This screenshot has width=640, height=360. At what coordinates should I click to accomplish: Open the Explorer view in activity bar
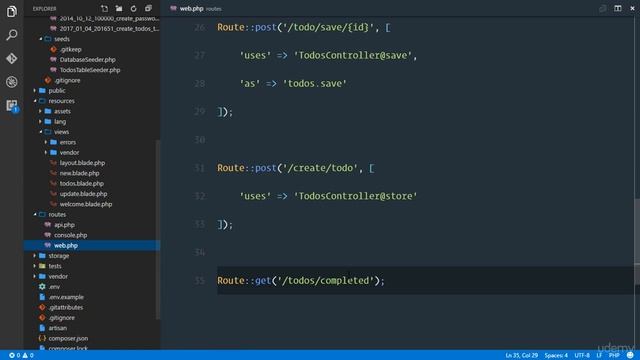click(x=11, y=11)
